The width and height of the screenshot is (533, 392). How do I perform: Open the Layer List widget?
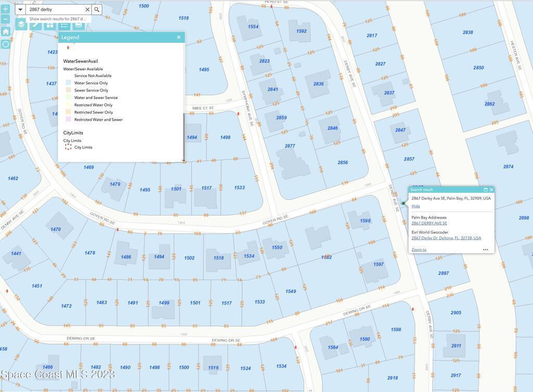tap(21, 24)
